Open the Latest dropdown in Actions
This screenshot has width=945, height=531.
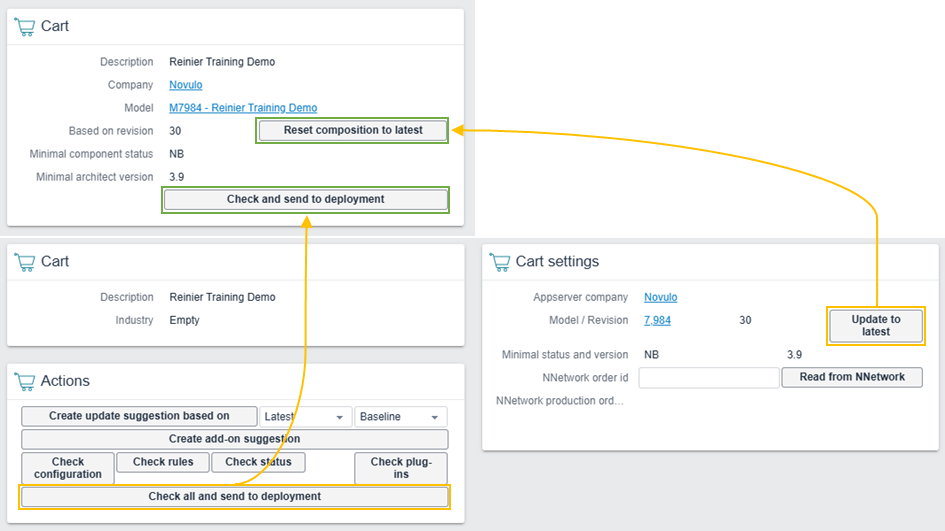coord(305,417)
